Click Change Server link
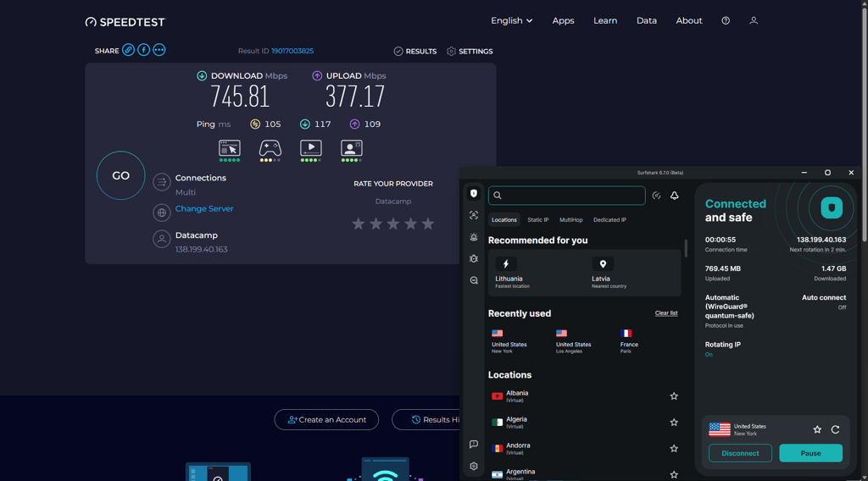Viewport: 868px width, 481px height. point(204,208)
